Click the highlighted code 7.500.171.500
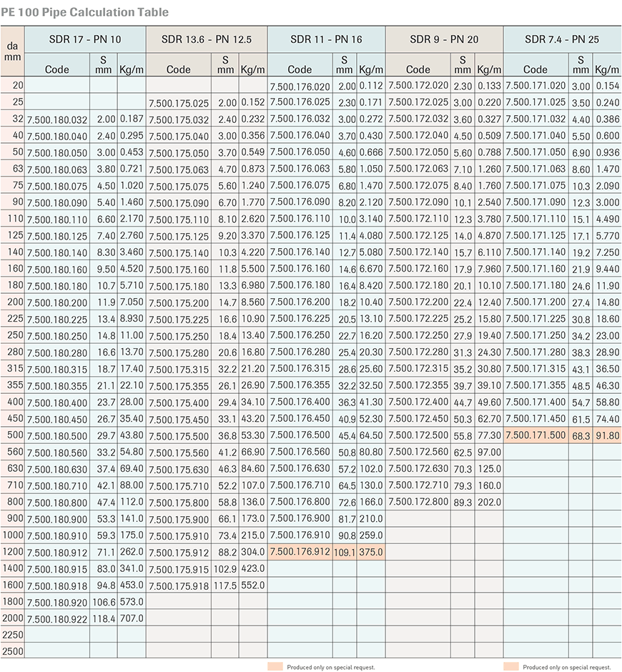The width and height of the screenshot is (622, 672). (x=535, y=435)
